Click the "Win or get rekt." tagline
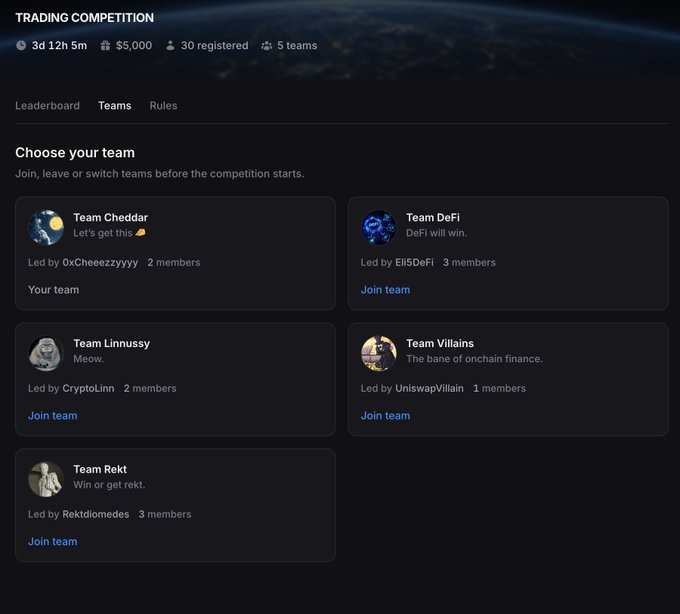The width and height of the screenshot is (680, 614). point(109,484)
